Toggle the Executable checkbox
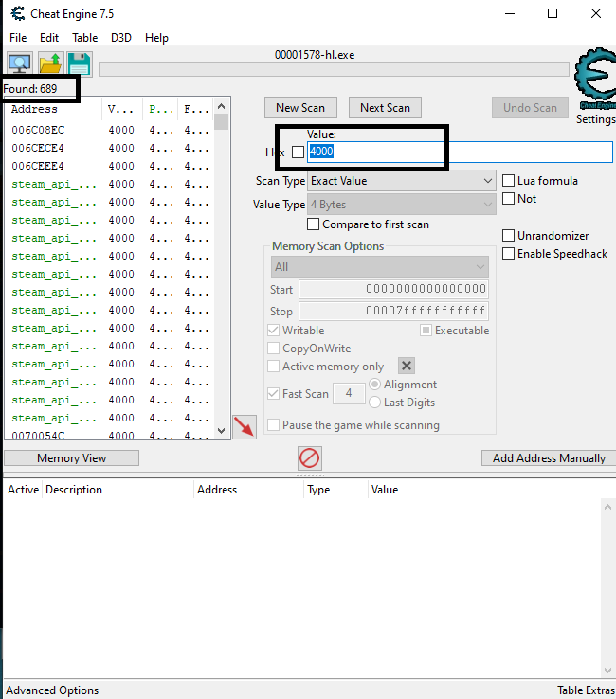This screenshot has height=699, width=616. [x=426, y=331]
